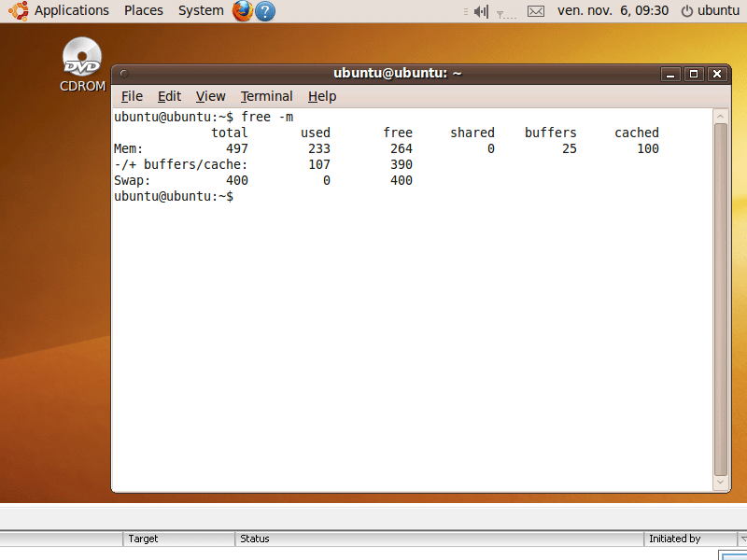The width and height of the screenshot is (747, 560).
Task: Click the 'used' column heading in the output
Action: pyautogui.click(x=316, y=133)
